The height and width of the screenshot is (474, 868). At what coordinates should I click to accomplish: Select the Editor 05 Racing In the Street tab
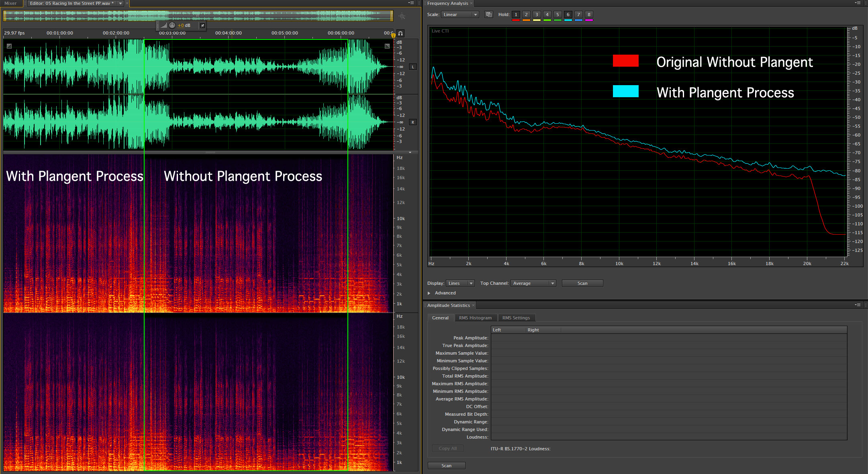72,3
